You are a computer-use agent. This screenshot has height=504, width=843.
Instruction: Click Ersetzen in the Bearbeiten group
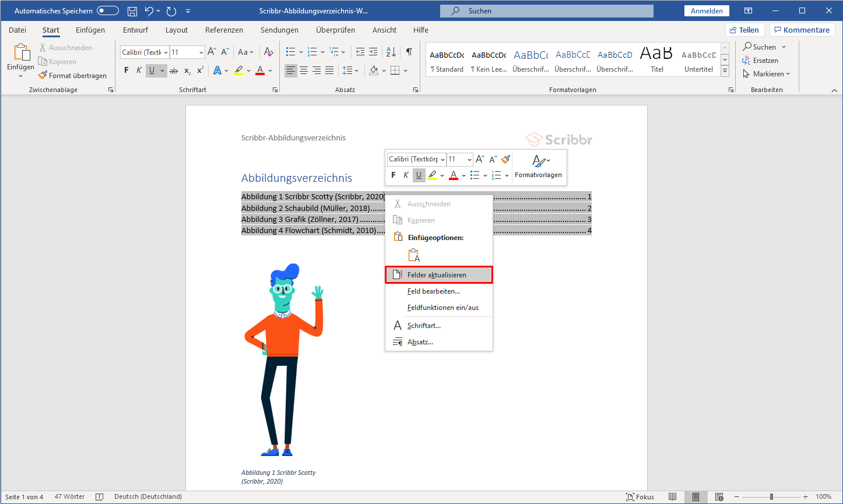click(760, 61)
